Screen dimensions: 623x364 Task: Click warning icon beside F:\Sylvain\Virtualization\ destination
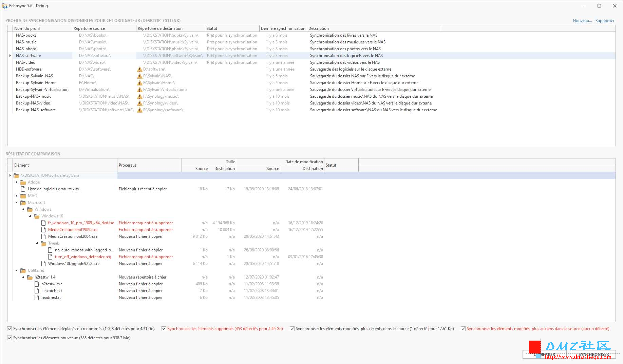(x=139, y=90)
